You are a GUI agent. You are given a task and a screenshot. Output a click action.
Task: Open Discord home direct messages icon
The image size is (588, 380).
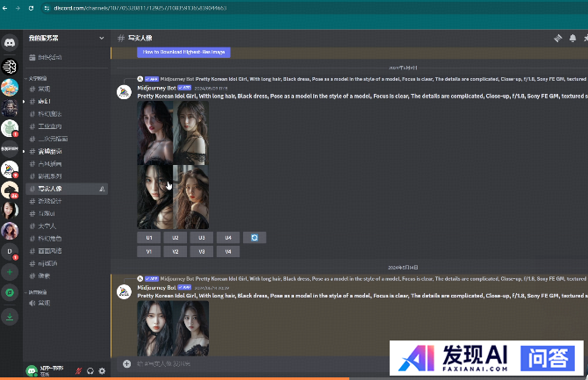tap(10, 41)
